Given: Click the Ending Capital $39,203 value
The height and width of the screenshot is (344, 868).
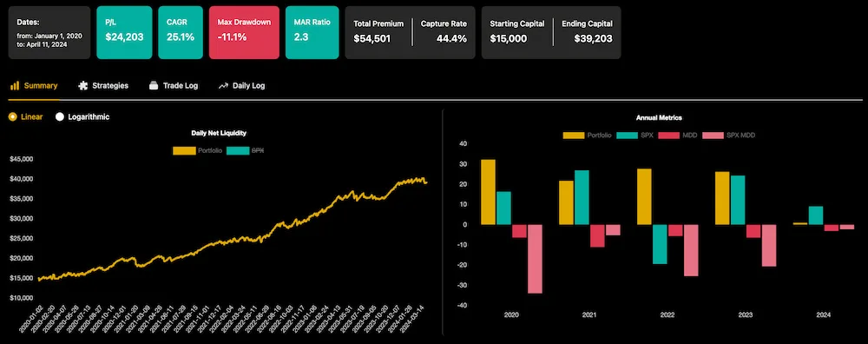Looking at the screenshot, I should [x=594, y=39].
